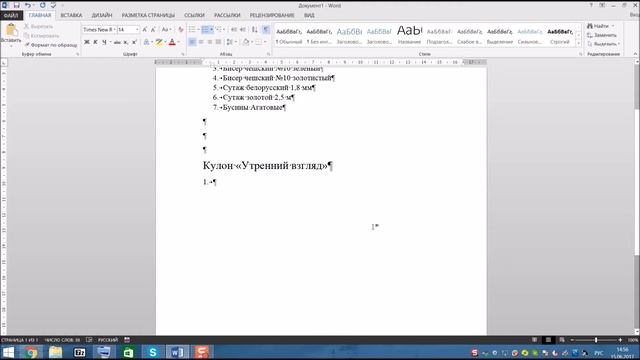The height and width of the screenshot is (360, 640).
Task: Open Skype from the taskbar
Action: (153, 352)
